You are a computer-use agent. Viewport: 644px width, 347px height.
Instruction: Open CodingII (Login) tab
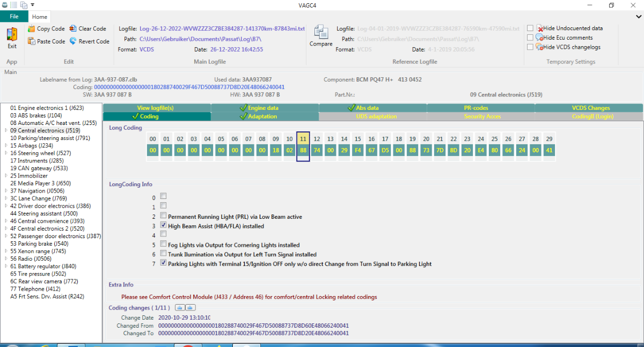(589, 116)
